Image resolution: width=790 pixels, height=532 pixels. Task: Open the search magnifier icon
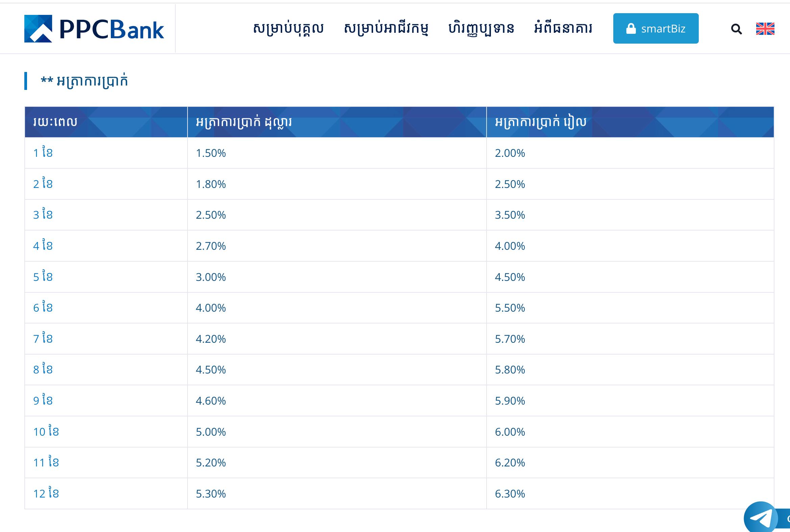(736, 29)
